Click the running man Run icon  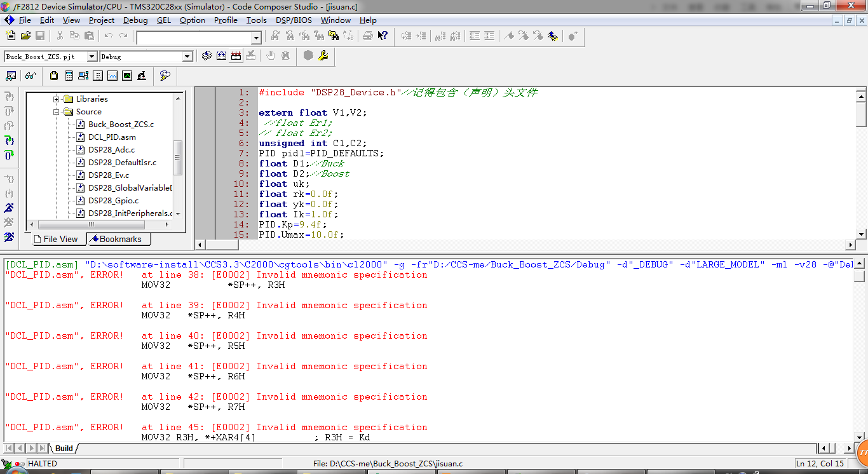click(9, 208)
